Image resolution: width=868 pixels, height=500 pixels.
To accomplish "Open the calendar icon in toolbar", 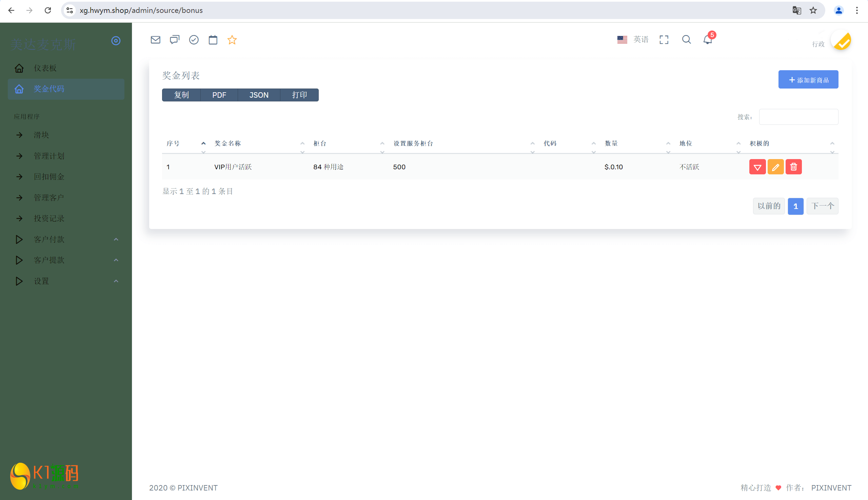I will click(213, 40).
